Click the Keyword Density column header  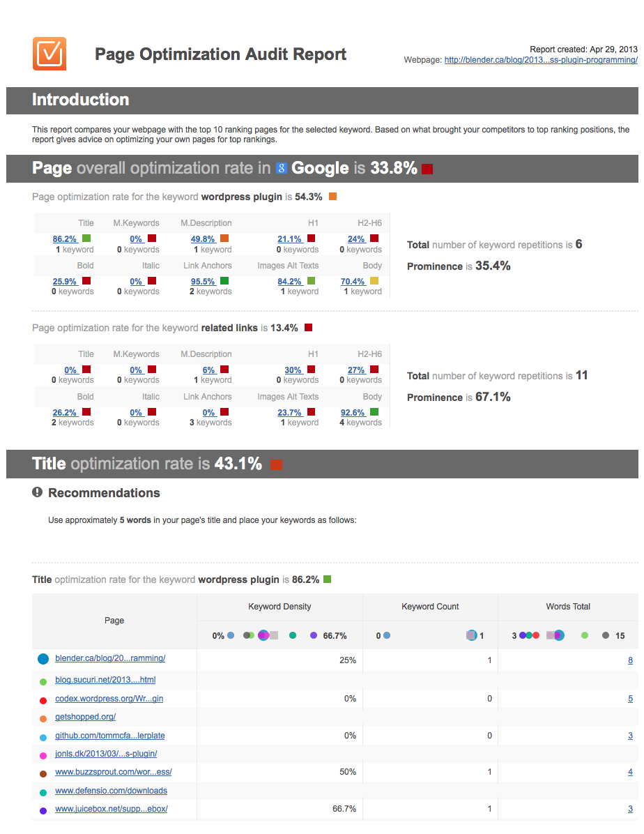click(279, 607)
